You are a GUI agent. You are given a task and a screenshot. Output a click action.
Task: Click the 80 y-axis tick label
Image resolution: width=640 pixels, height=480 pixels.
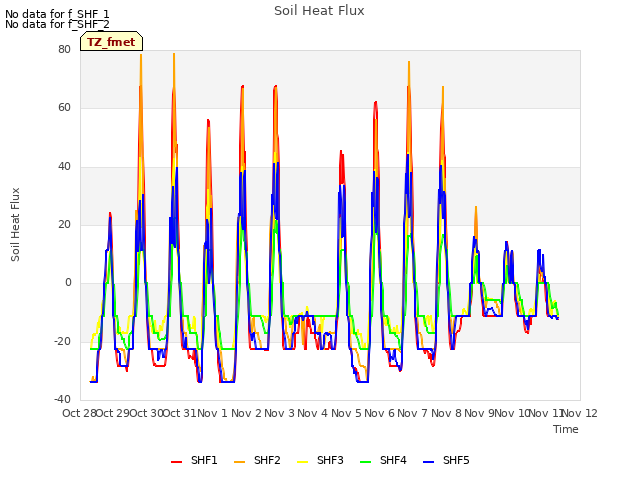(x=64, y=49)
